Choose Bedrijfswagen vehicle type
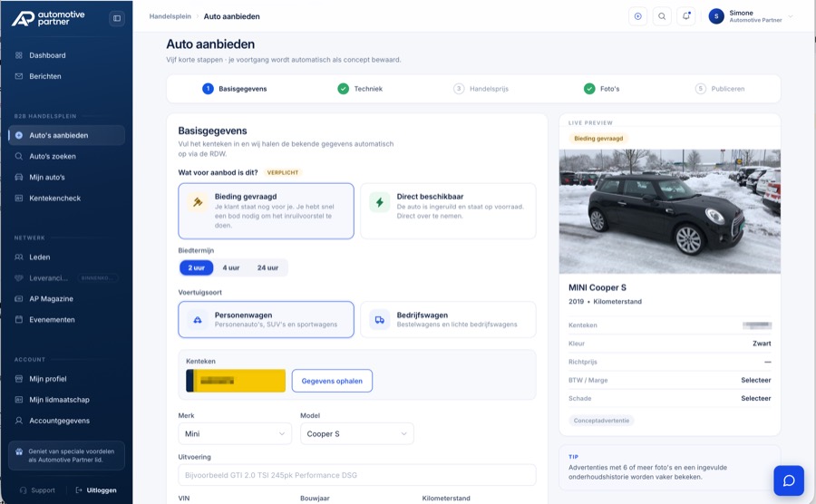The height and width of the screenshot is (504, 816). [448, 319]
